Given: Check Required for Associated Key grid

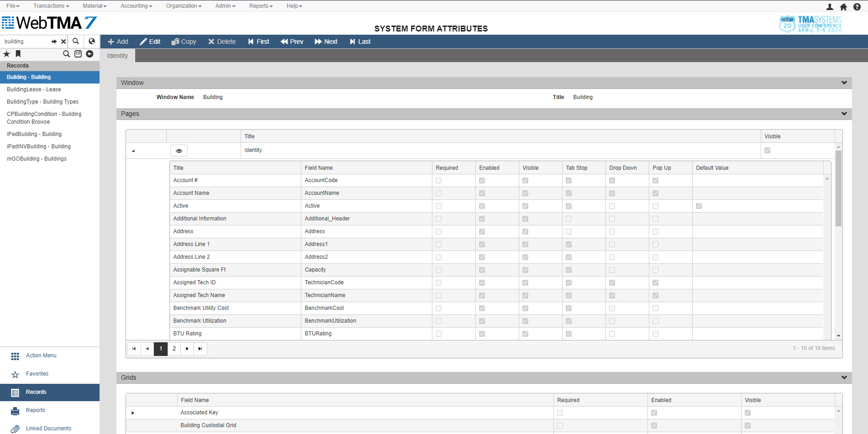Looking at the screenshot, I should [x=560, y=413].
